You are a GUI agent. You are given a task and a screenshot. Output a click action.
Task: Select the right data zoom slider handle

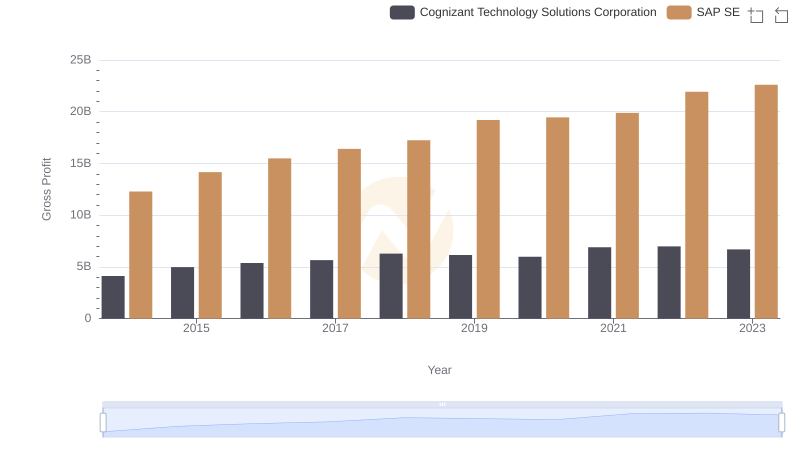[x=782, y=423]
